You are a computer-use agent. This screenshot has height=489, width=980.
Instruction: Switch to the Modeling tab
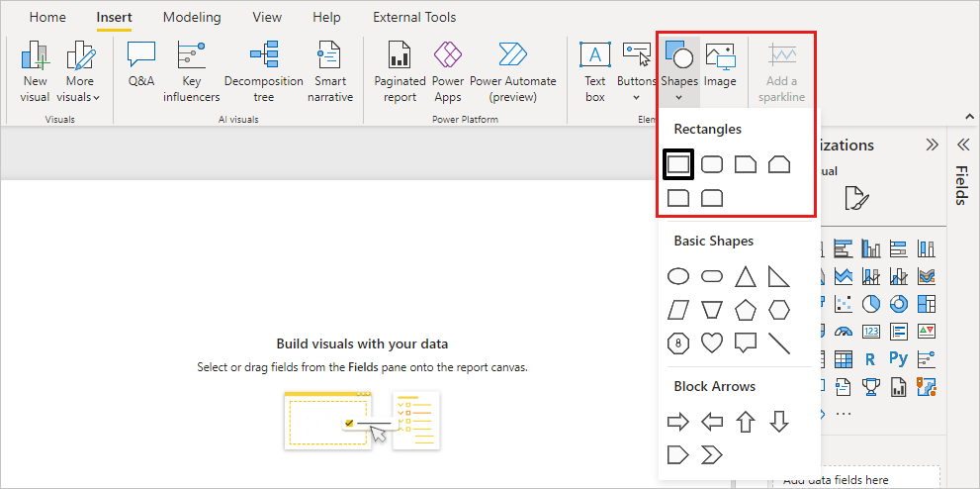coord(192,18)
